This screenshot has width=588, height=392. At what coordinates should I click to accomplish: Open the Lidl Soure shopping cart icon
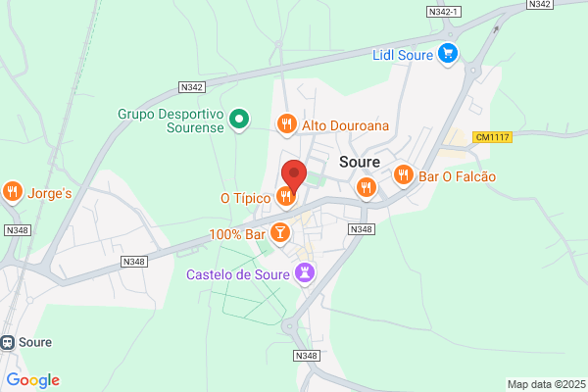click(448, 54)
